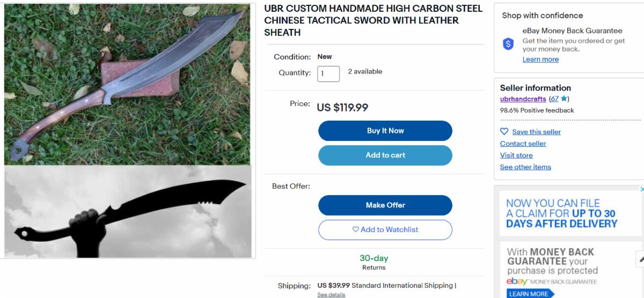Visit the seller's store
The width and height of the screenshot is (644, 298).
click(516, 155)
